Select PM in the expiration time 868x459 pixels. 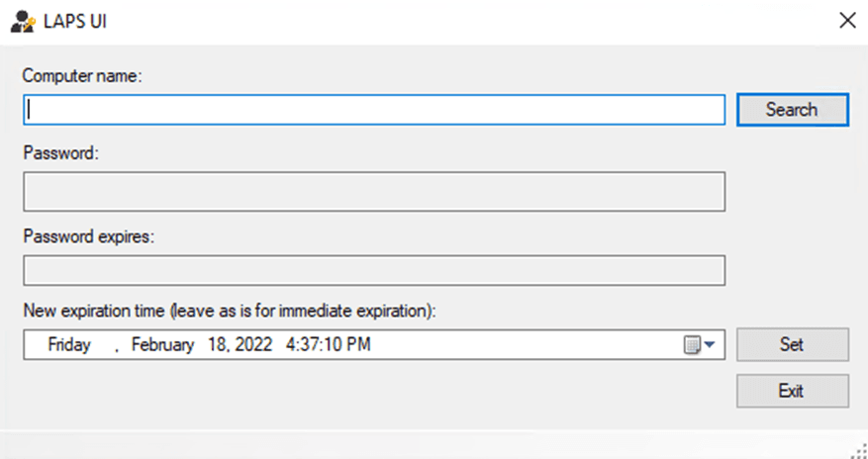tap(358, 344)
